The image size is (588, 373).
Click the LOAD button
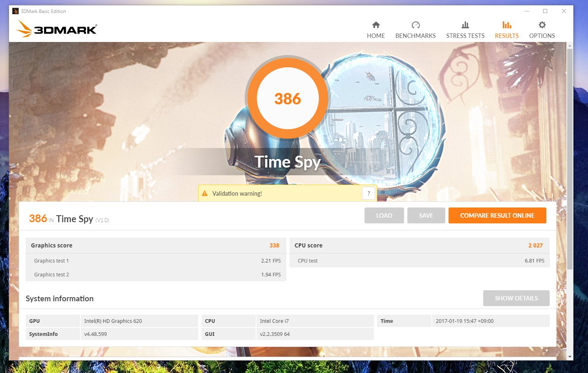pos(384,216)
